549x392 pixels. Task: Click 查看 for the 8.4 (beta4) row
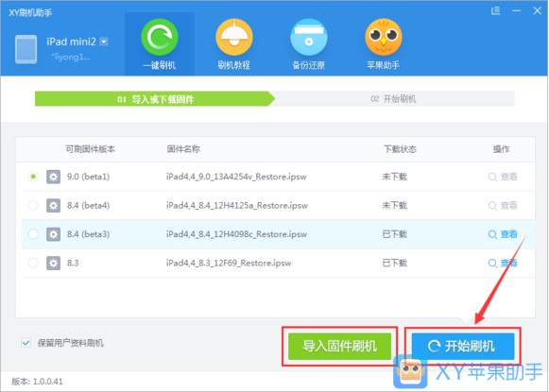[503, 206]
